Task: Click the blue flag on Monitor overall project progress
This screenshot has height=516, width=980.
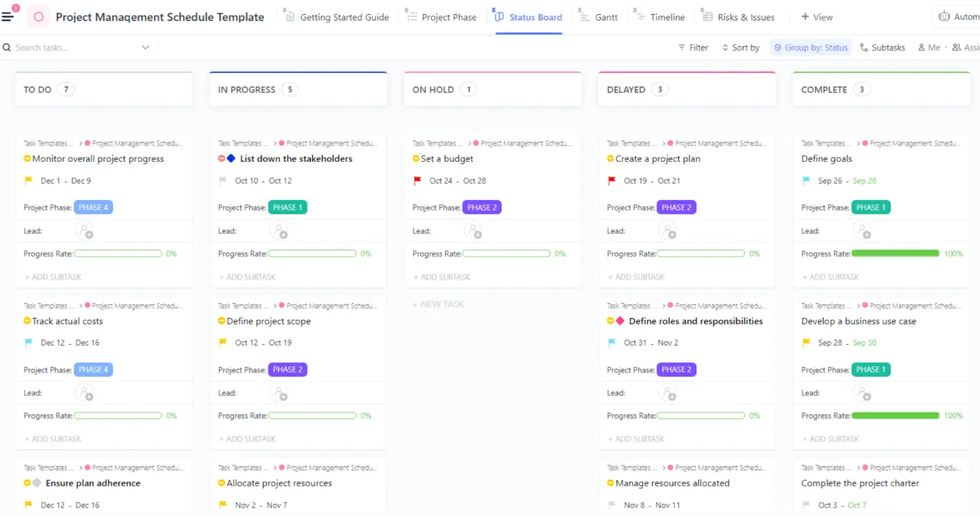Action: tap(28, 180)
